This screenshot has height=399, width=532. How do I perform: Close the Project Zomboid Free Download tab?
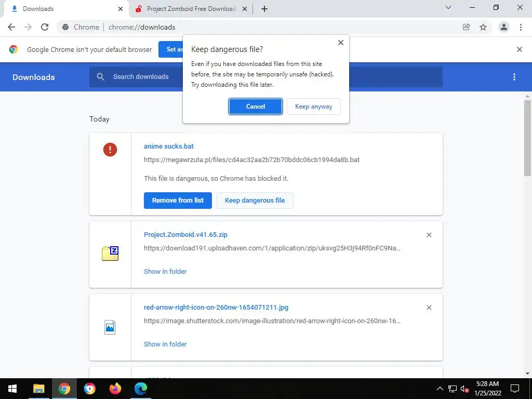244,9
